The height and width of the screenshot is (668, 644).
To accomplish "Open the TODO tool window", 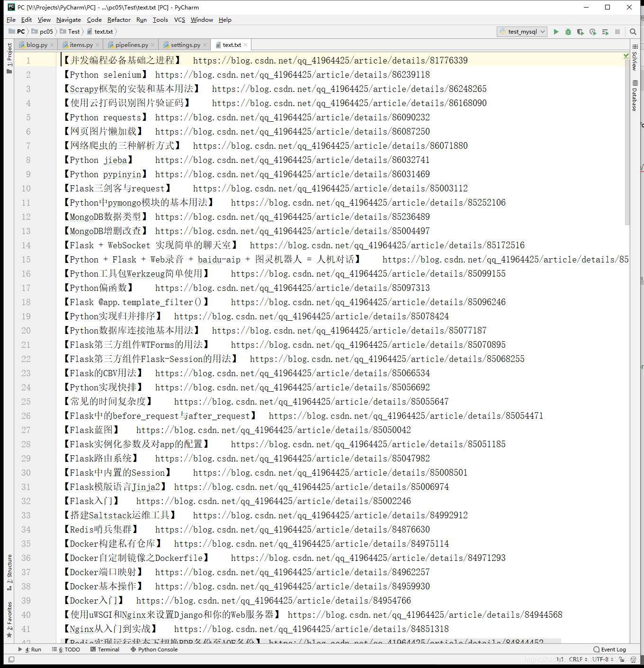I will 66,650.
